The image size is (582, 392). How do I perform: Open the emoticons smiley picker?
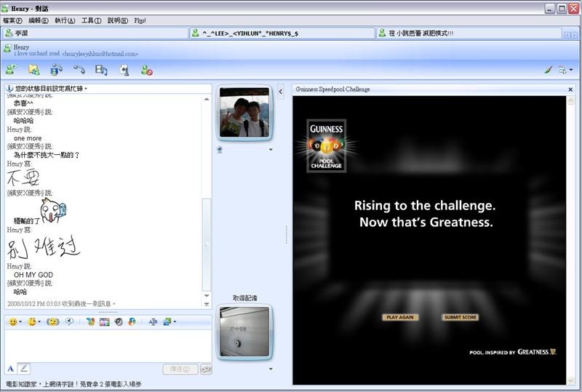click(15, 321)
